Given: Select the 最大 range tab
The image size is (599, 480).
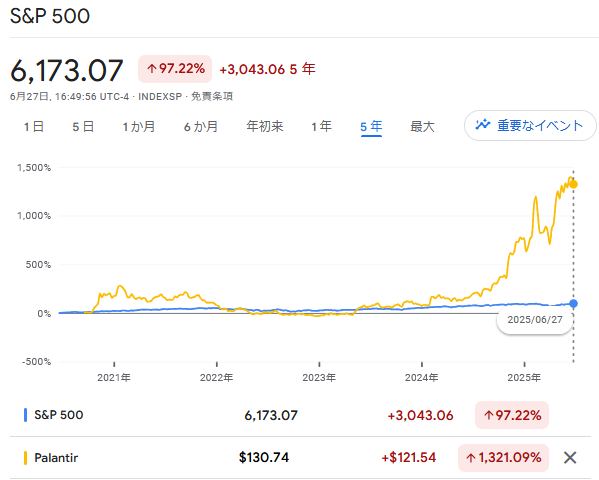Looking at the screenshot, I should coord(422,126).
